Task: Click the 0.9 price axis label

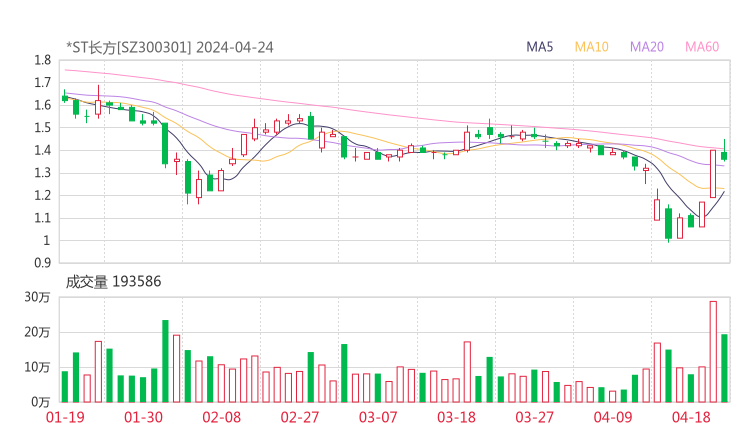Action: click(x=42, y=263)
